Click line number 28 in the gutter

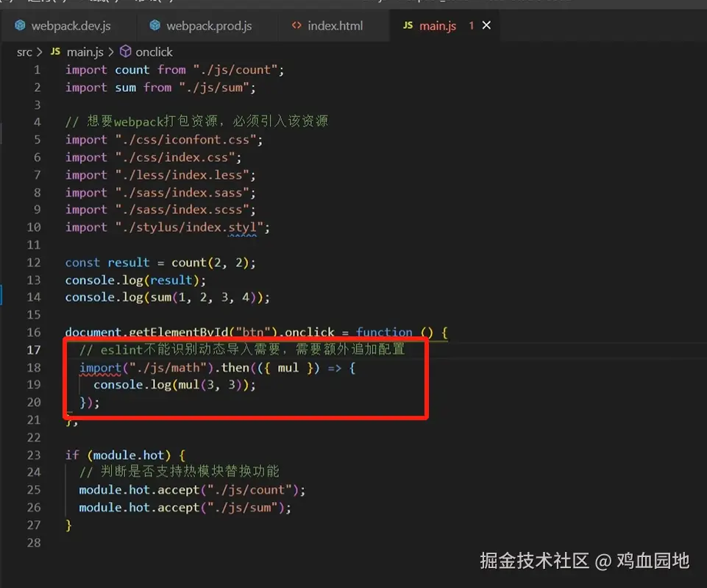coord(34,542)
